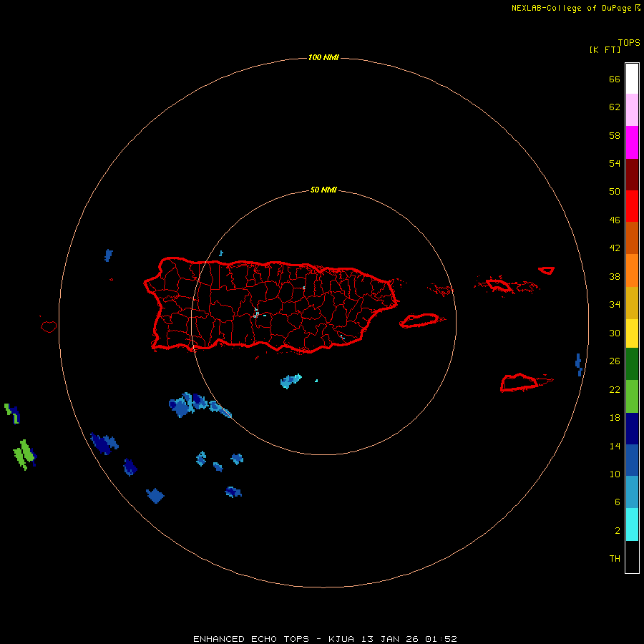Click the ENHANCED ECHO TOPS footer caption
The height and width of the screenshot is (644, 644).
pos(325,639)
